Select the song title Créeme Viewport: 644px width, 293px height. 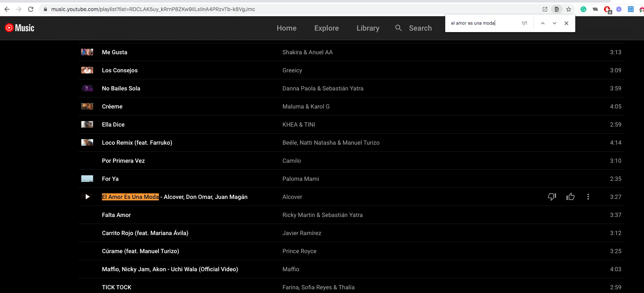[112, 107]
